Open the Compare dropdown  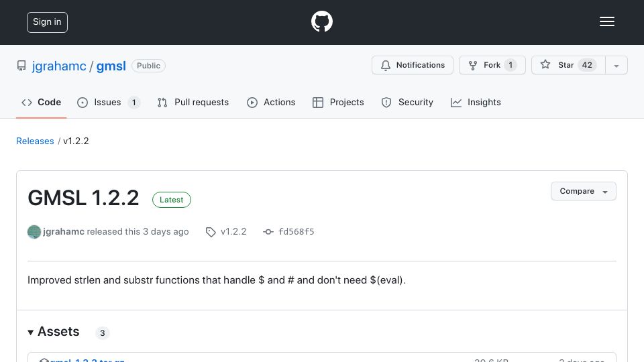click(x=583, y=191)
